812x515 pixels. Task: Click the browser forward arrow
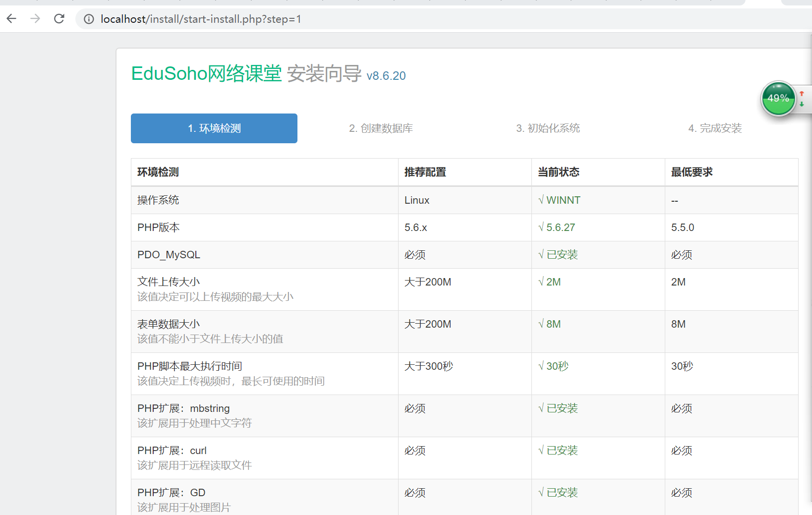[x=35, y=19]
